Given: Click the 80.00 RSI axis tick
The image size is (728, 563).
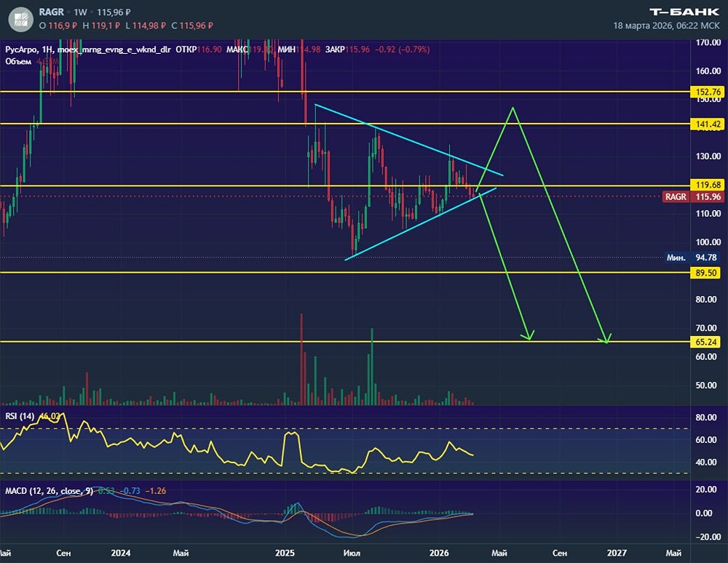Looking at the screenshot, I should (x=706, y=418).
